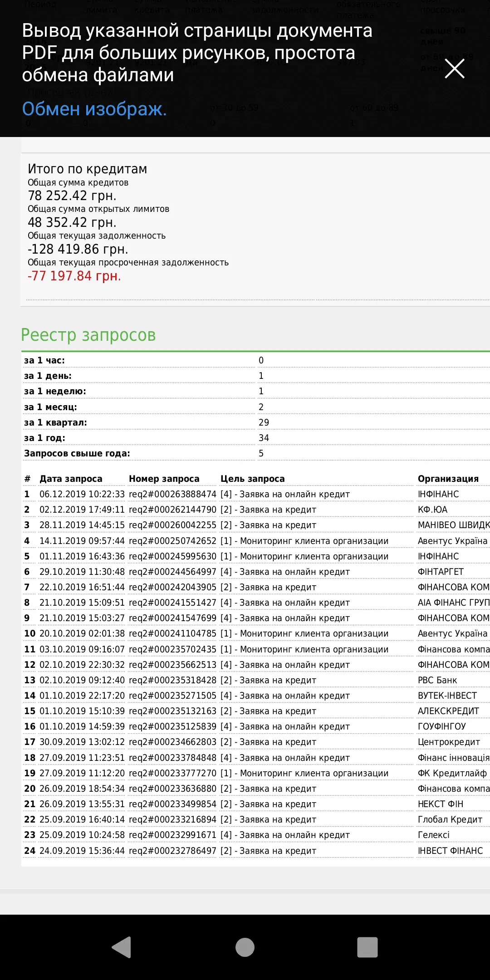Close the PDF page tip banner
The width and height of the screenshot is (490, 980).
pos(454,69)
